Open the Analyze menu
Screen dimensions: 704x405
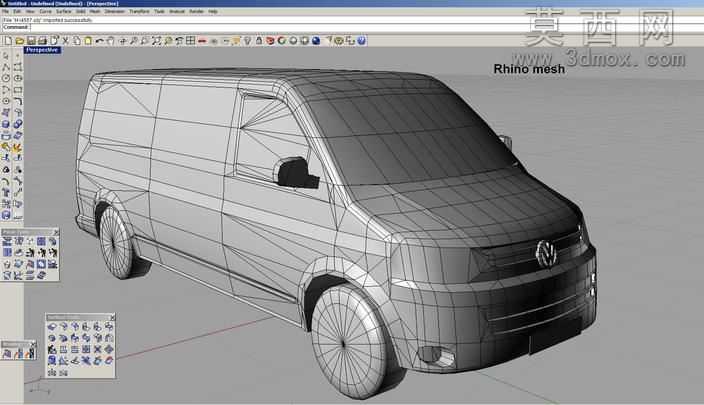(177, 11)
